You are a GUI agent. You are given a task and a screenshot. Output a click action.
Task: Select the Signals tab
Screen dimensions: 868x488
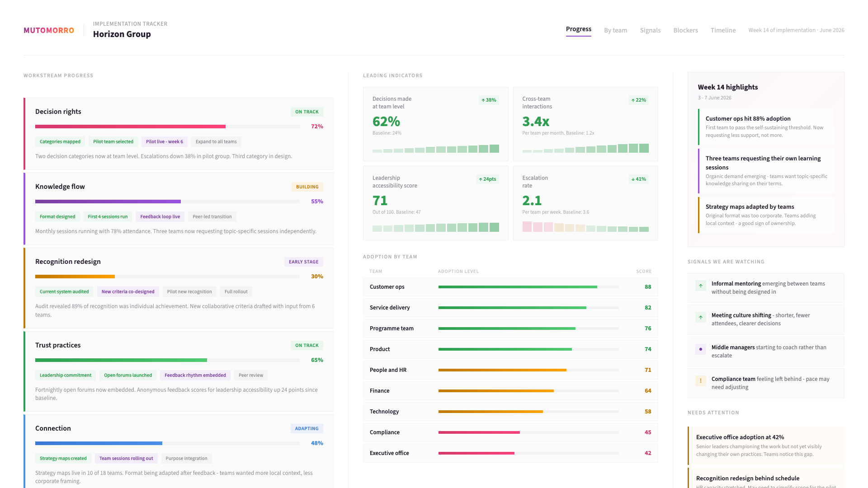coord(650,30)
